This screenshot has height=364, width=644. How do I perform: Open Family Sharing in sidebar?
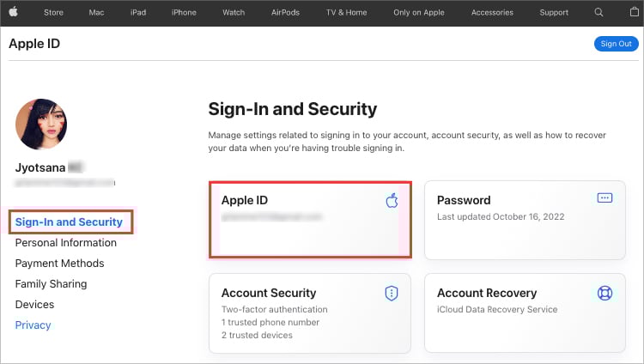[51, 284]
